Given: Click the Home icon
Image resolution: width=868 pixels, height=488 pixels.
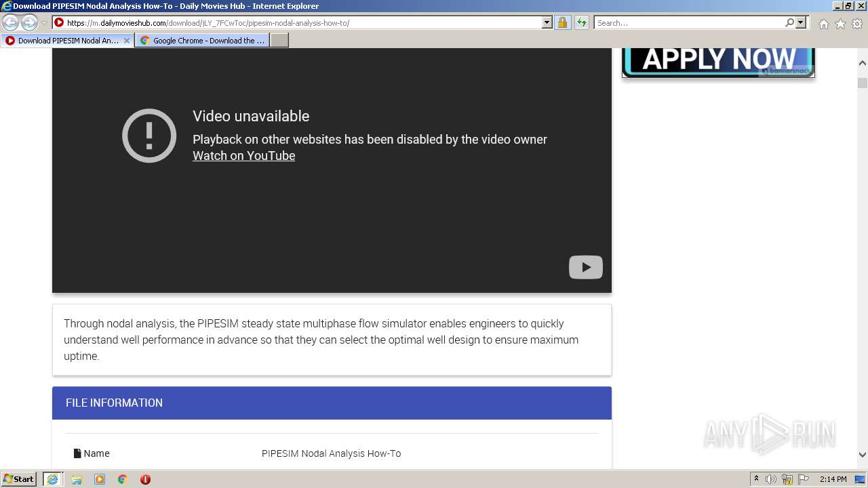Looking at the screenshot, I should (x=823, y=24).
